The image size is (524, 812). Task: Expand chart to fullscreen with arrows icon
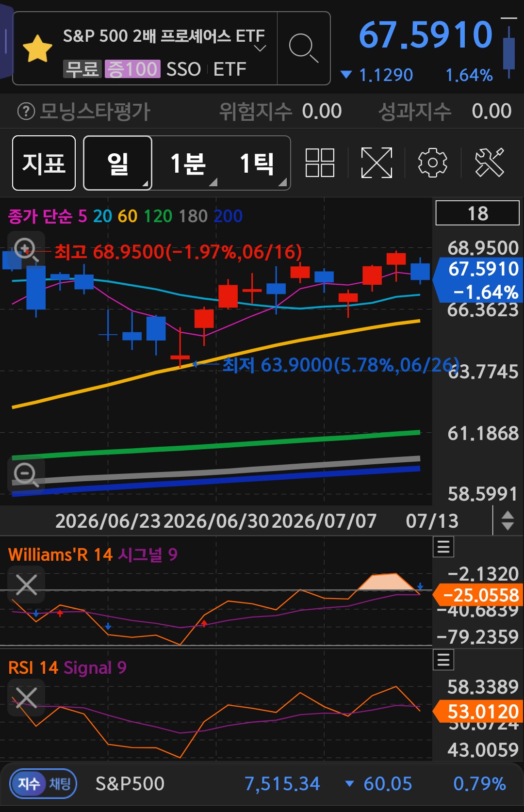pos(377,162)
